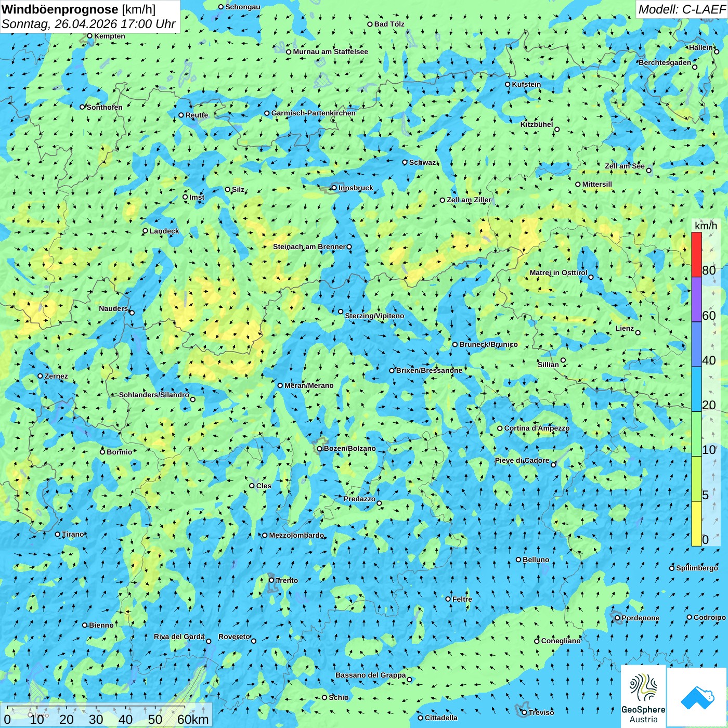Click the Bozen/Bolzano city marker circle

[319, 448]
